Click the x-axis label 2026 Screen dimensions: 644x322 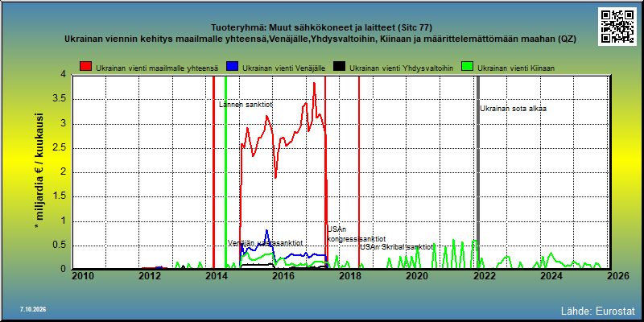pos(617,276)
